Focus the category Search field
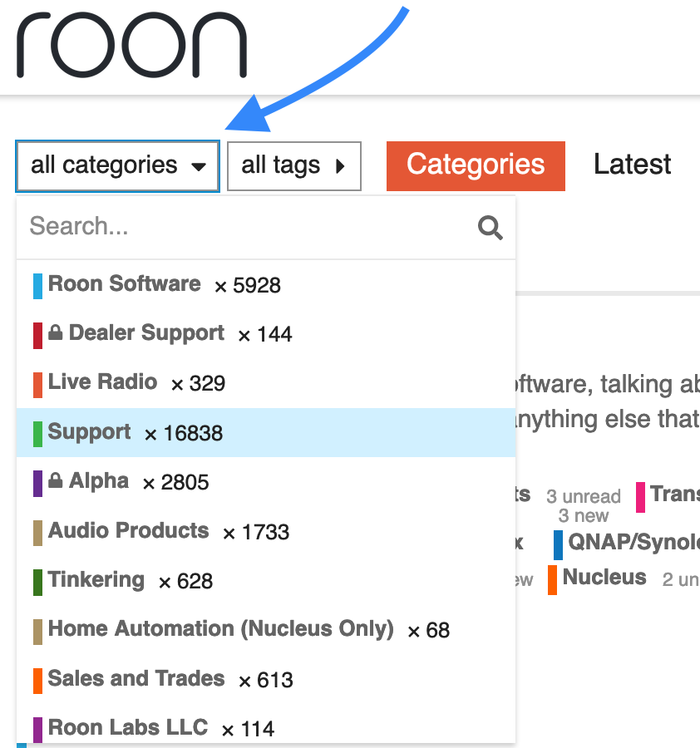700x748 pixels. click(x=266, y=227)
